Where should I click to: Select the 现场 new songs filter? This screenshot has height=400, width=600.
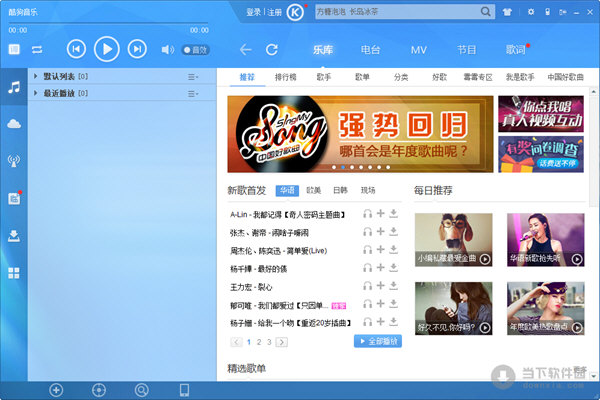(x=368, y=190)
